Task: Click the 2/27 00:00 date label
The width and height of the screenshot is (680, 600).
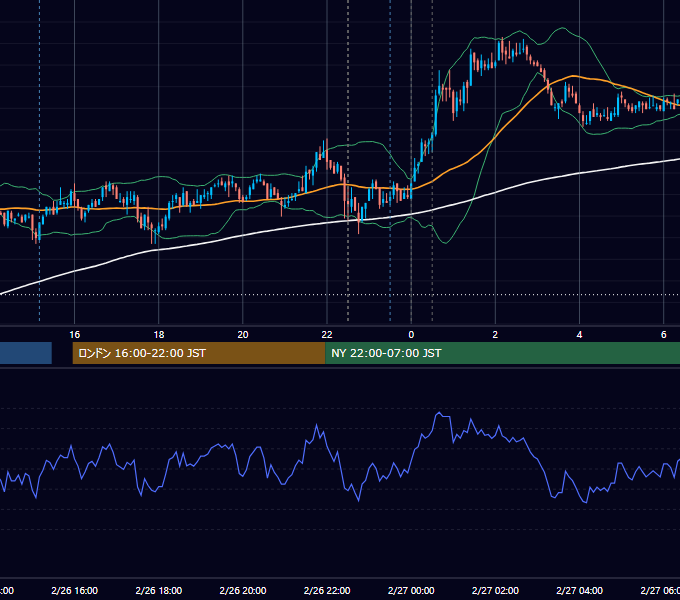Action: coord(411,590)
